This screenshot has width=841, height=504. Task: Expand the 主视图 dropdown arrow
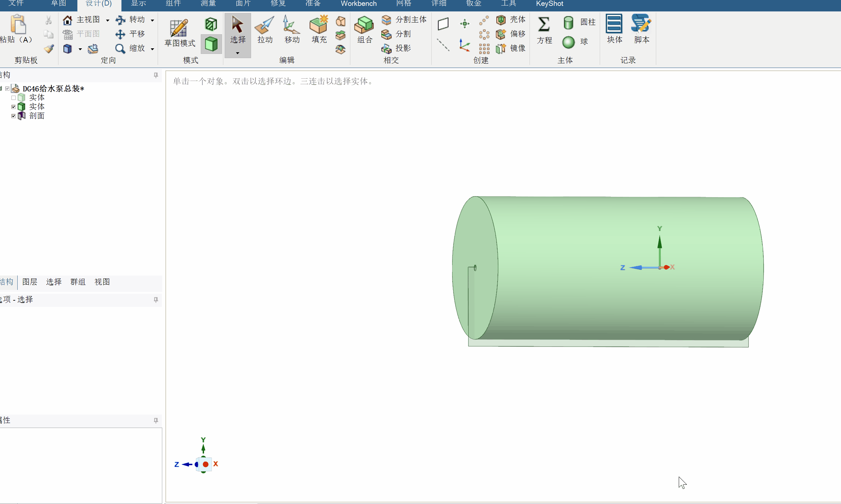(x=108, y=20)
